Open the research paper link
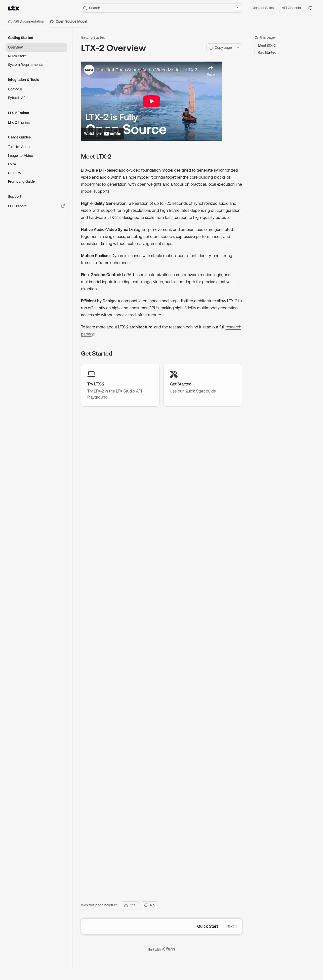The height and width of the screenshot is (980, 323). pos(161,331)
